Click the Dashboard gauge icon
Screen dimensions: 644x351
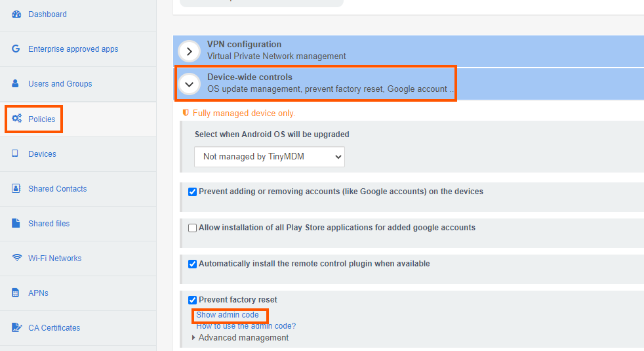point(16,14)
